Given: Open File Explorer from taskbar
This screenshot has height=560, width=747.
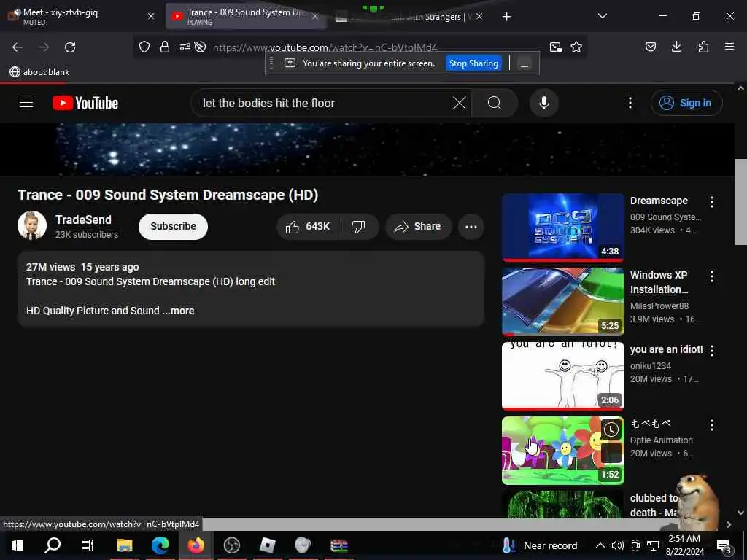Looking at the screenshot, I should 124,545.
